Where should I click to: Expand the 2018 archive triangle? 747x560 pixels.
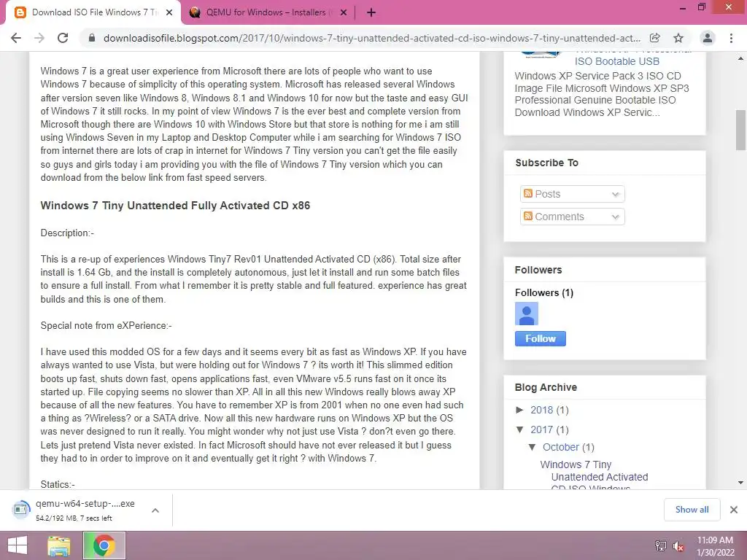[x=519, y=410]
